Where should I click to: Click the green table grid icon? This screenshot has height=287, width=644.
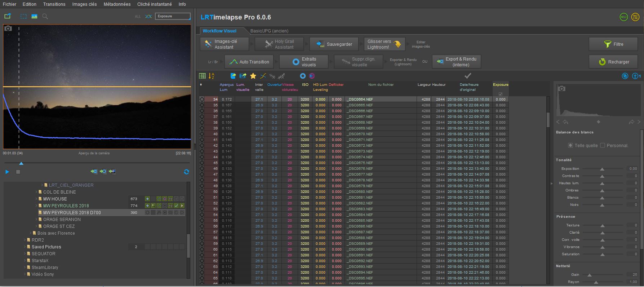pos(203,76)
